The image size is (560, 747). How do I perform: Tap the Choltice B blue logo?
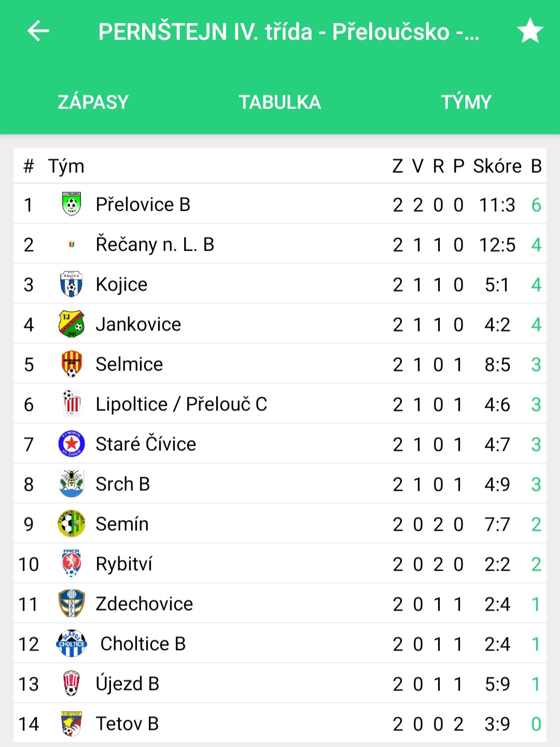coord(72,644)
